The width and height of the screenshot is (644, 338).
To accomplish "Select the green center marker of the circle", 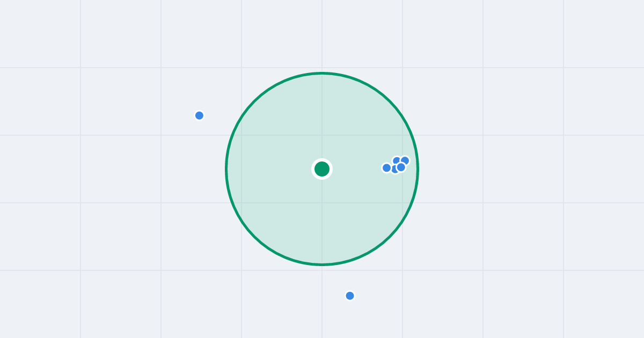I will click(x=322, y=169).
